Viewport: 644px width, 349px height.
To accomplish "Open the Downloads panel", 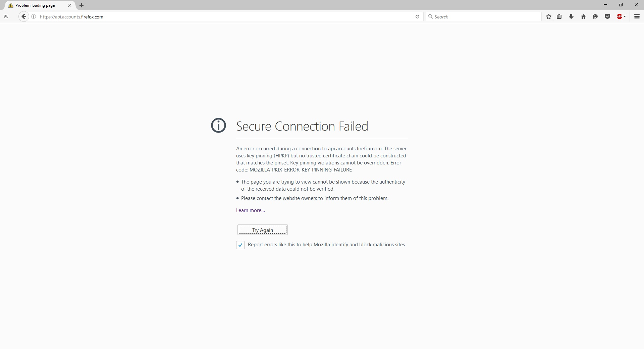I will click(x=571, y=16).
